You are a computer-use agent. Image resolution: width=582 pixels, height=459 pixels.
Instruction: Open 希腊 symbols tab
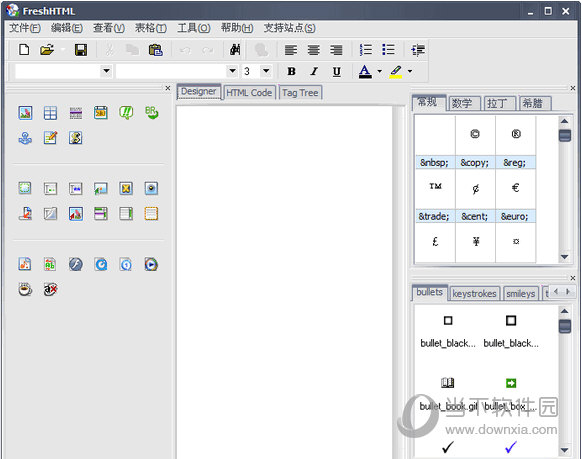[535, 103]
